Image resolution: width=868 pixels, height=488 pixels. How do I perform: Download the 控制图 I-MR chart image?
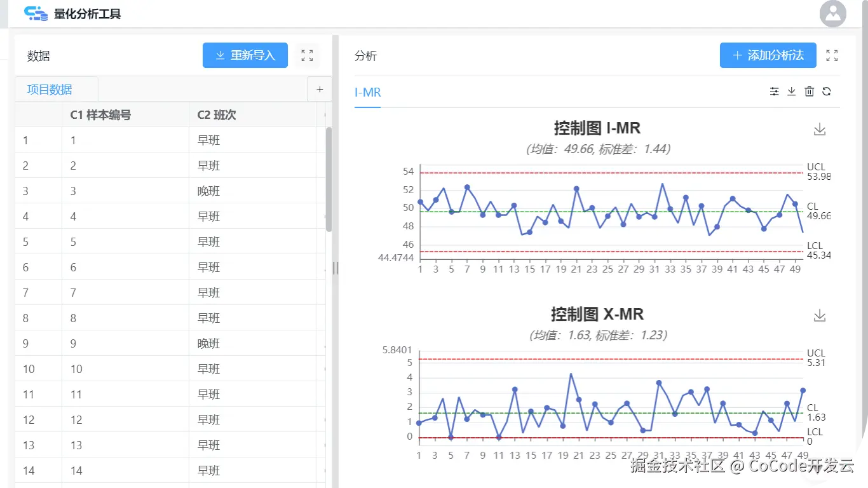(x=820, y=130)
